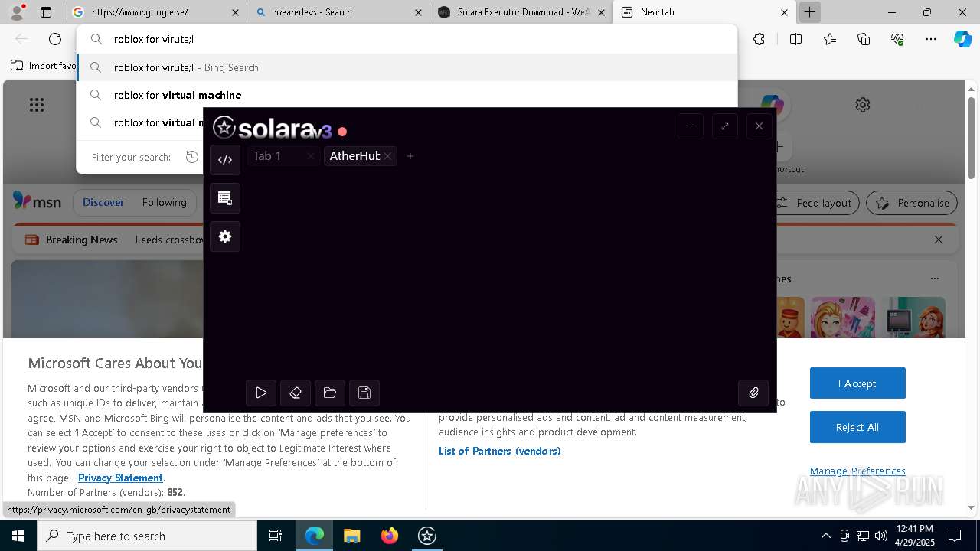The height and width of the screenshot is (551, 980).
Task: Execute the script with play button
Action: coord(261,393)
